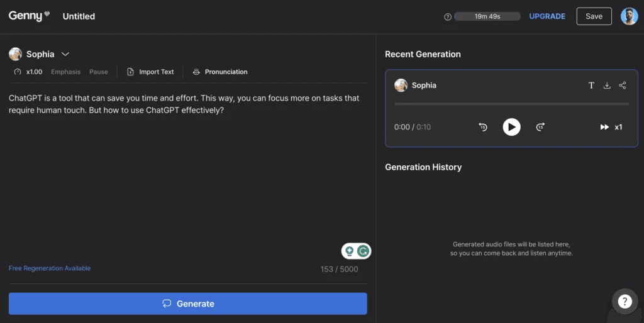The image size is (644, 323).
Task: Click the Generation History heading
Action: tap(423, 167)
